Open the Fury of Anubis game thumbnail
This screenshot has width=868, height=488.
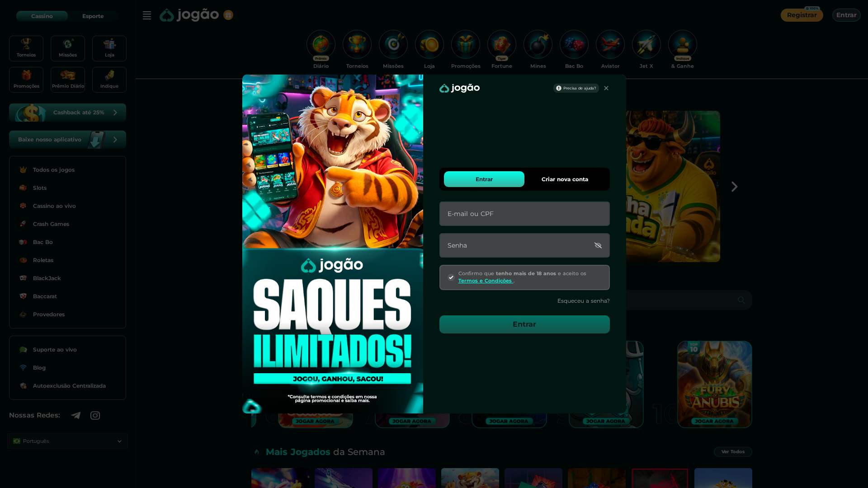[715, 385]
